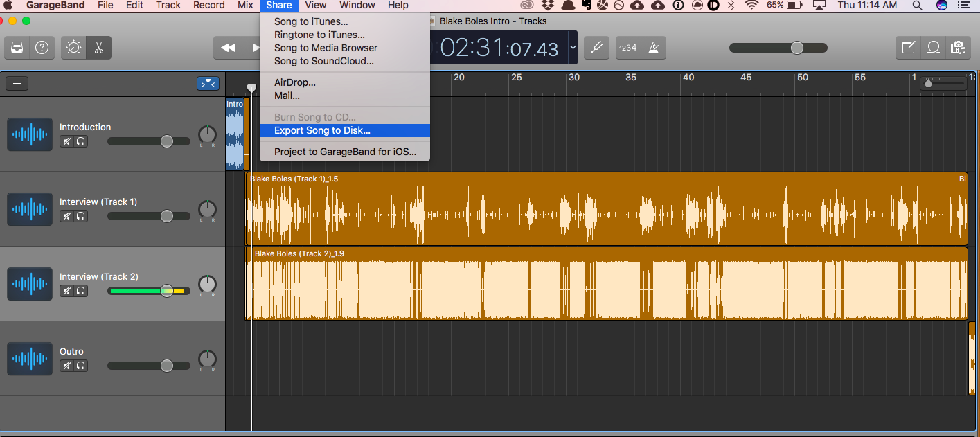Click the Interview (Track 1) volume slider
980x437 pixels.
(x=149, y=216)
